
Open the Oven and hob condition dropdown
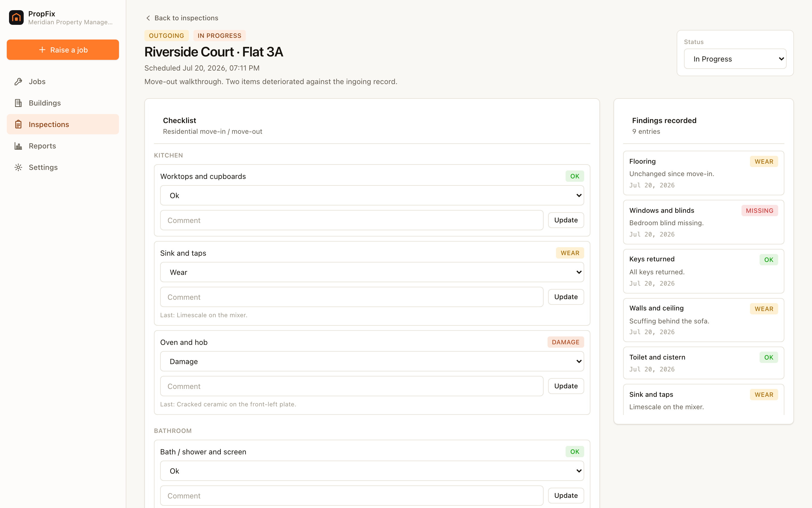pyautogui.click(x=372, y=362)
